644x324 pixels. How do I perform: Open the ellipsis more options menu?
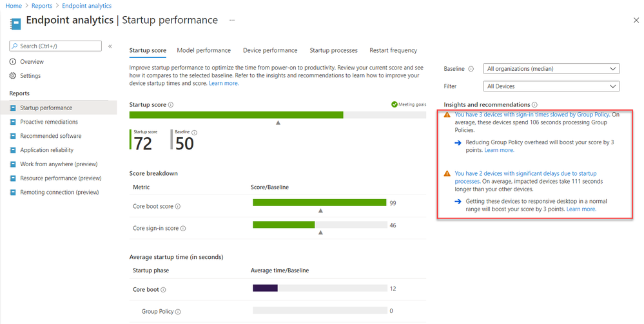pyautogui.click(x=232, y=20)
